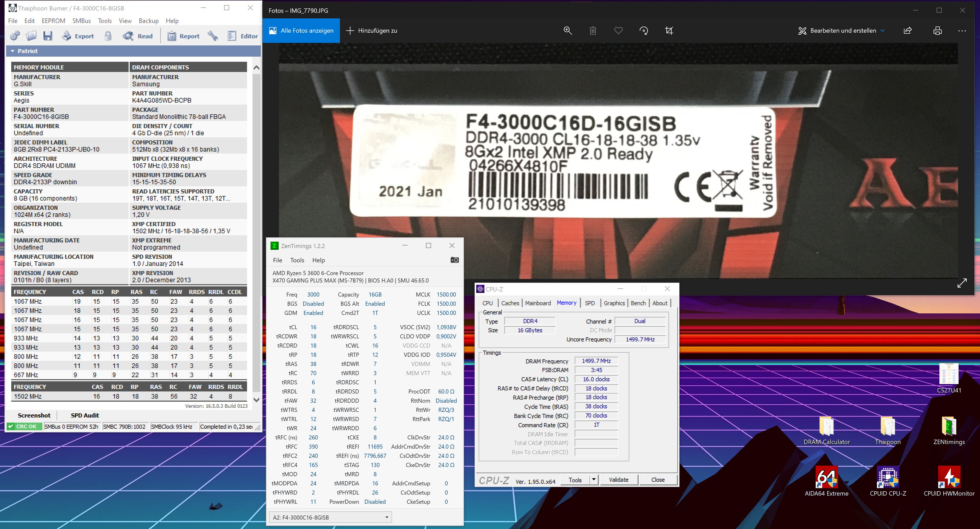This screenshot has height=529, width=980.
Task: Click the heart favorite icon in Fotos
Action: (618, 30)
